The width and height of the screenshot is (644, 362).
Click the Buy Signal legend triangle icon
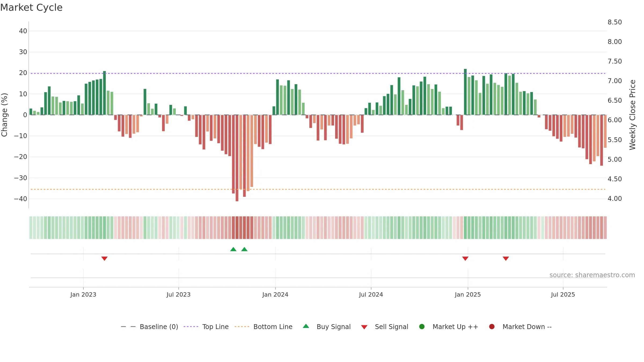point(306,326)
